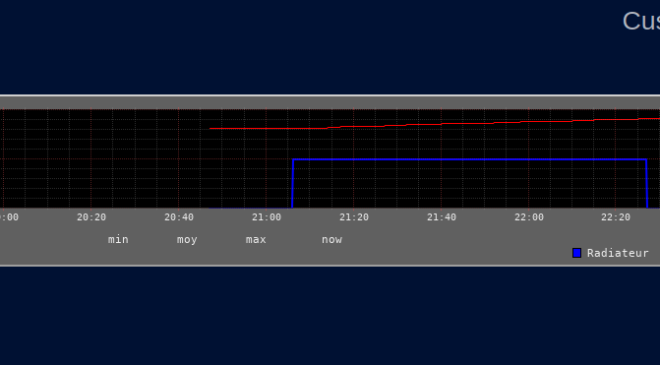
Task: Click the blue Radiateur legend color square
Action: (577, 253)
